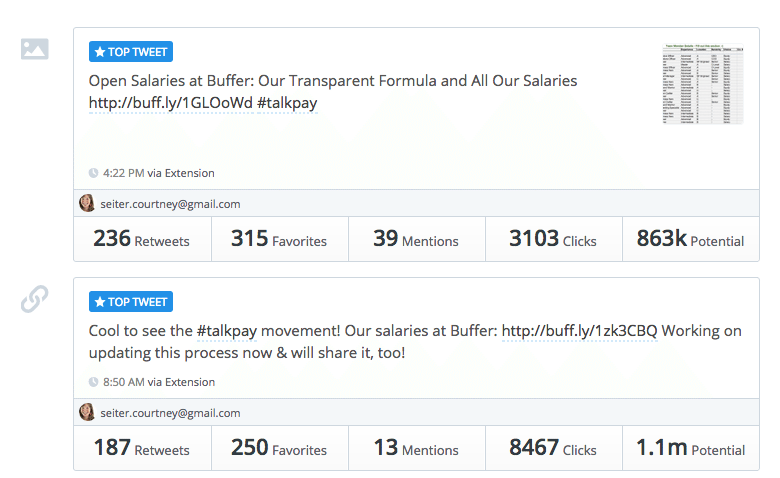Click the link post type icon
Image resolution: width=780 pixels, height=478 pixels.
pyautogui.click(x=34, y=298)
